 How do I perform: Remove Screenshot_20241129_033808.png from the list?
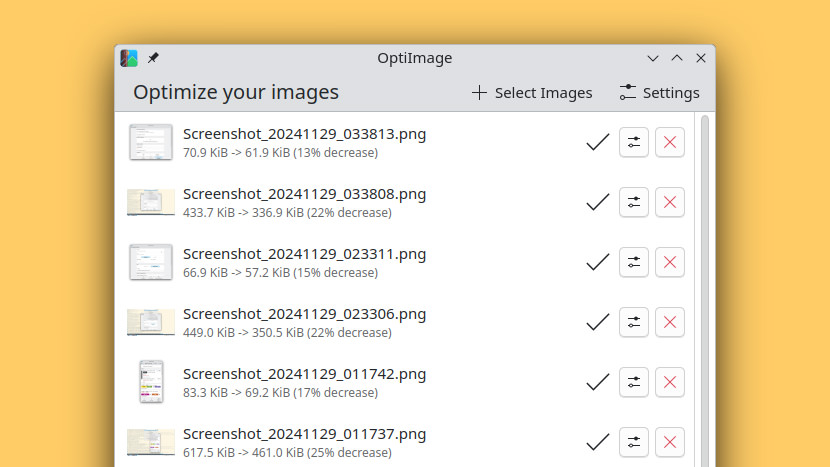pos(670,202)
